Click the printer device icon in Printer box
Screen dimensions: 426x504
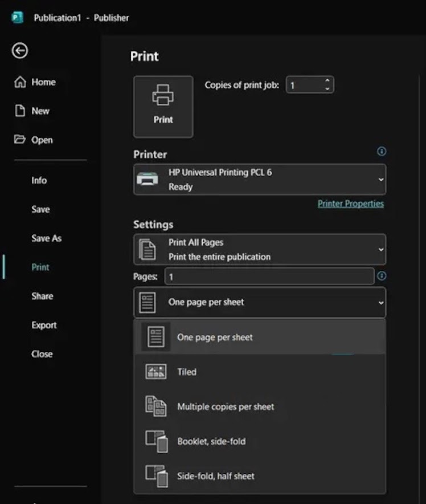click(x=148, y=178)
